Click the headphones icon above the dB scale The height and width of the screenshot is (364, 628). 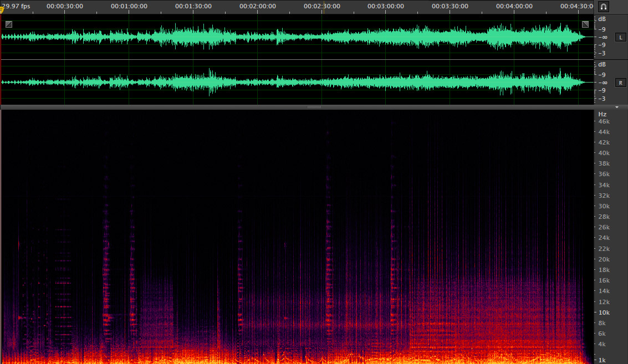(x=603, y=7)
